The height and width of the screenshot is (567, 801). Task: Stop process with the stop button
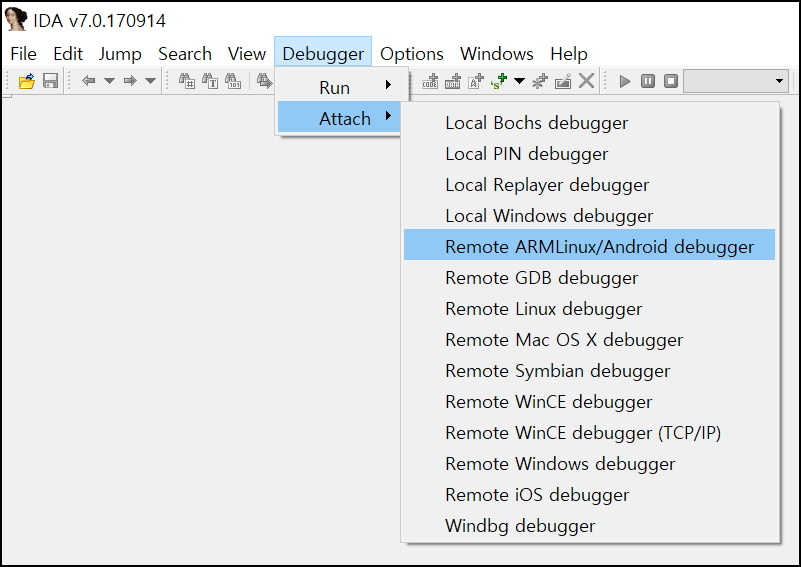(x=671, y=81)
